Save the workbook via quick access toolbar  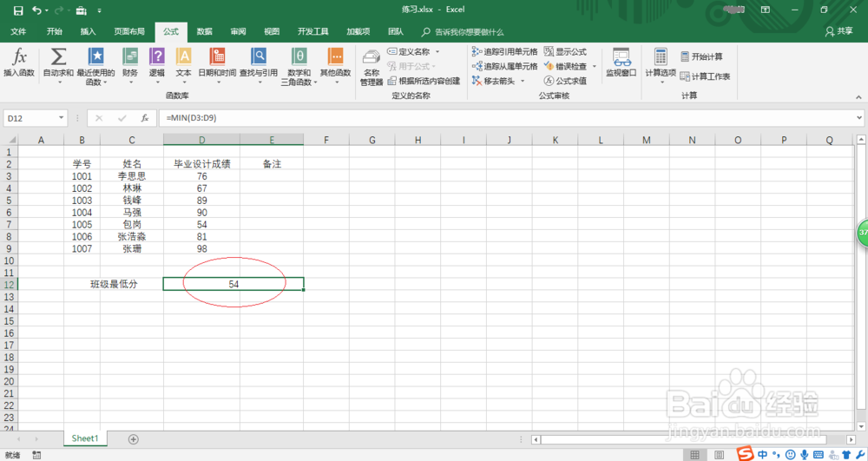(x=18, y=10)
